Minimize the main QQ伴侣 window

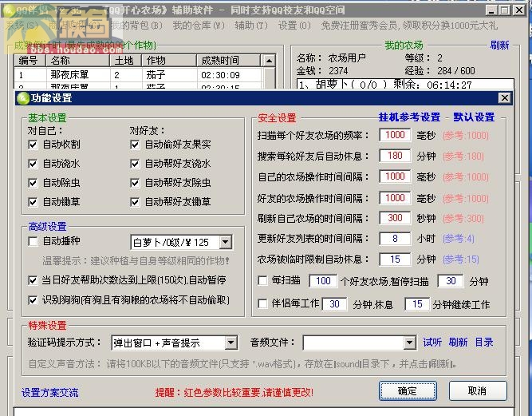point(491,10)
